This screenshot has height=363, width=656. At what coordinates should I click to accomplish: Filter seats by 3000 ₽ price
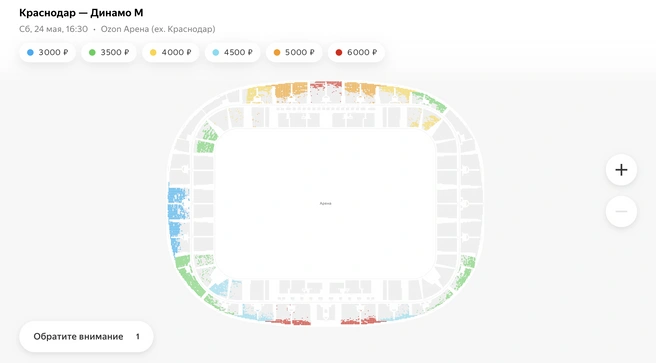pyautogui.click(x=47, y=52)
